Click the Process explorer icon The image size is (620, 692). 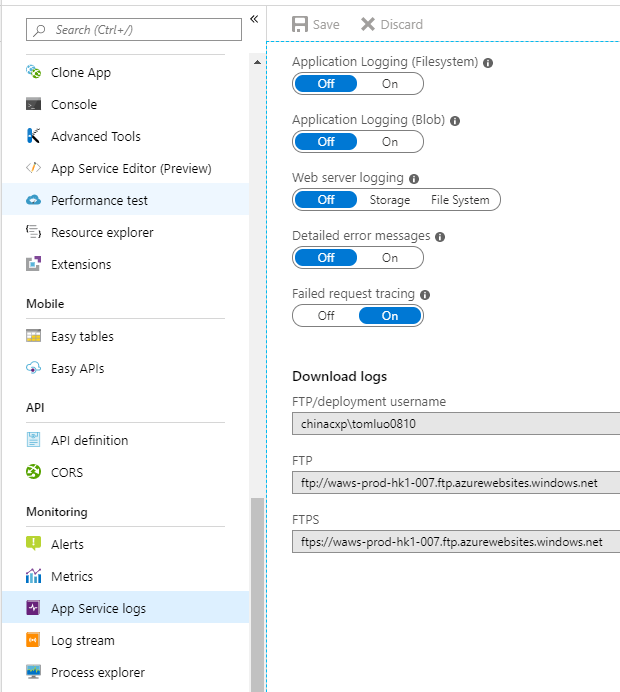click(34, 672)
